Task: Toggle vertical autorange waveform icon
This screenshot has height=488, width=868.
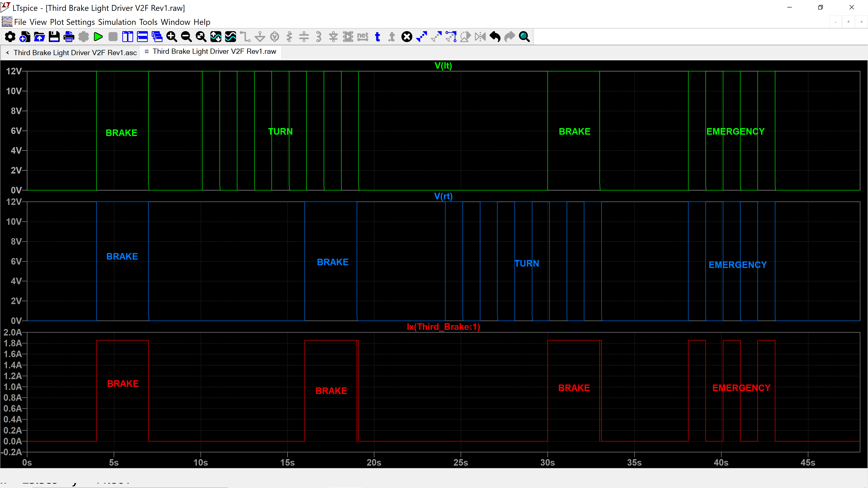Action: 216,37
